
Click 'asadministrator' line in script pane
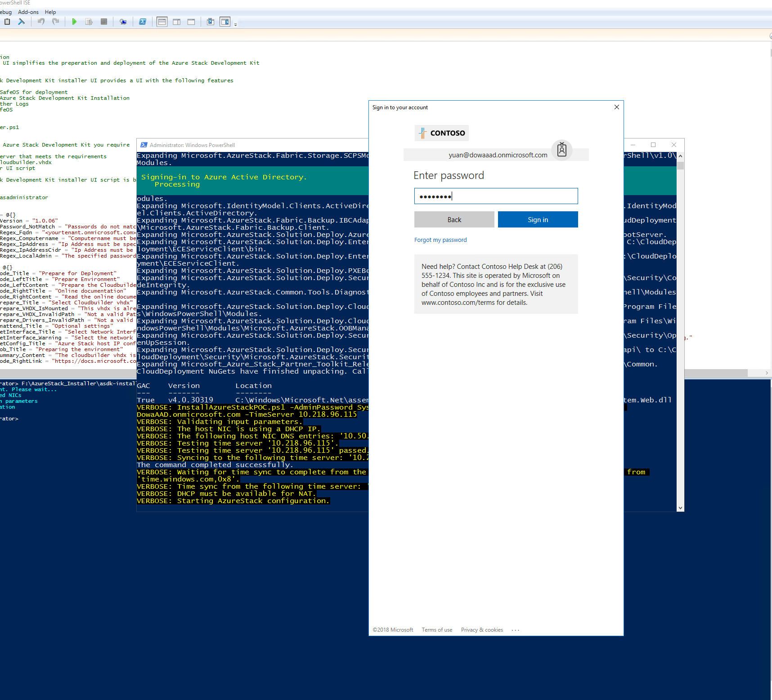tap(24, 197)
